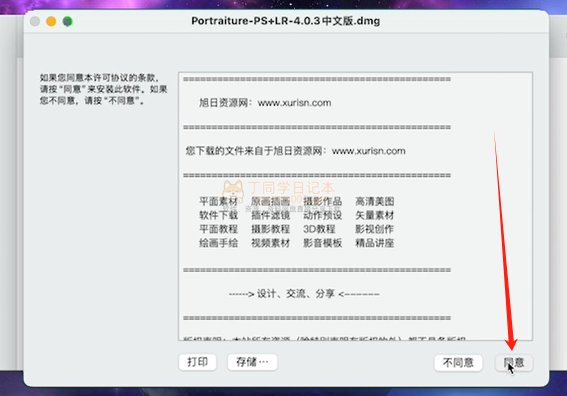This screenshot has height=396, width=567.
Task: Click the 平面素材 text entry
Action: 218,201
